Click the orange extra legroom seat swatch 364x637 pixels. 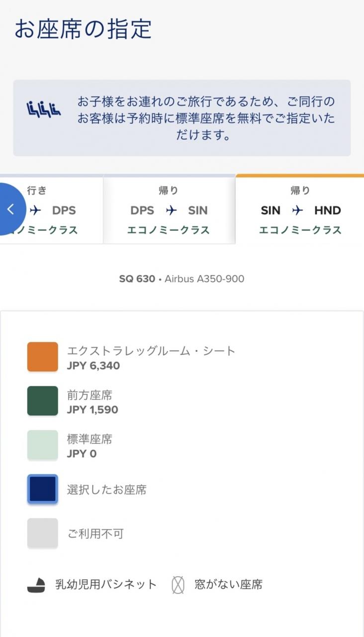pos(42,357)
